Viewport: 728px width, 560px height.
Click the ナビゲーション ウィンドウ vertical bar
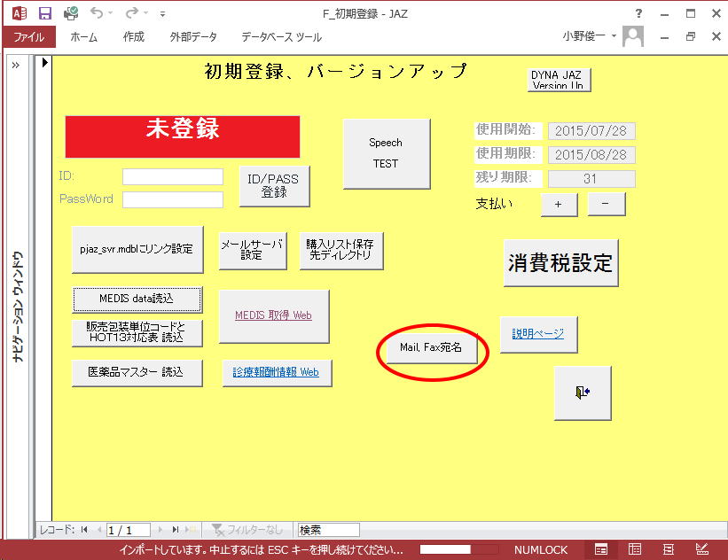(18, 307)
